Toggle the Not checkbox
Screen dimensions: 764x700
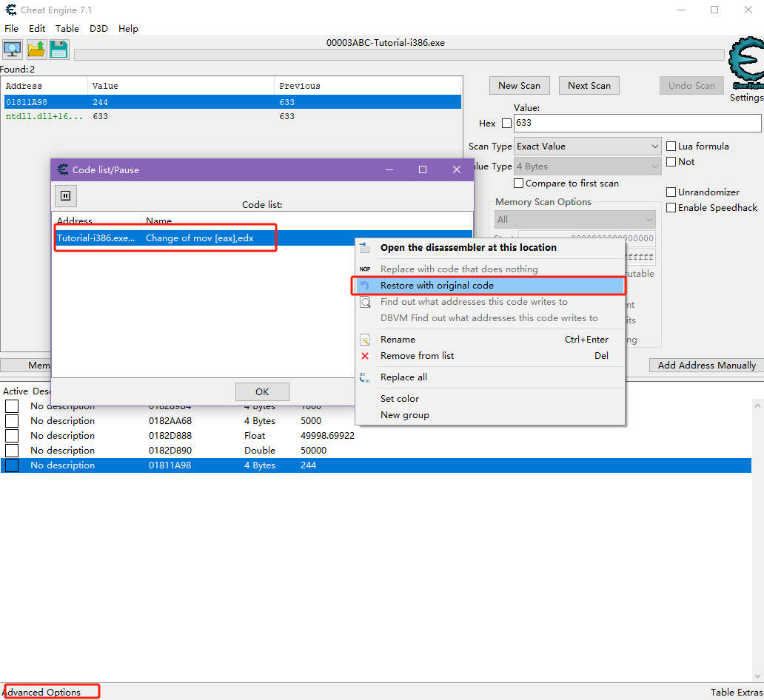point(671,162)
